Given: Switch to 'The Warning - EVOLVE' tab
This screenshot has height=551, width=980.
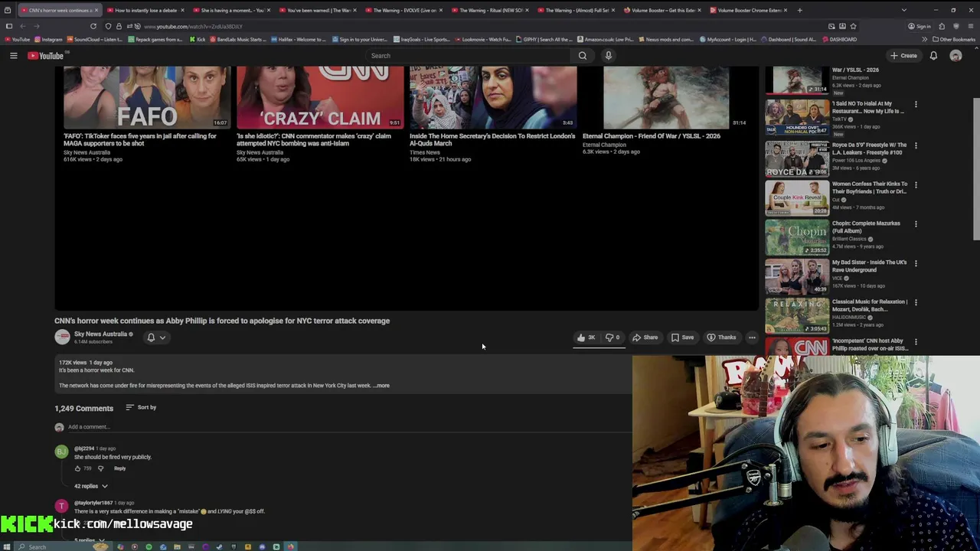Looking at the screenshot, I should pyautogui.click(x=404, y=10).
